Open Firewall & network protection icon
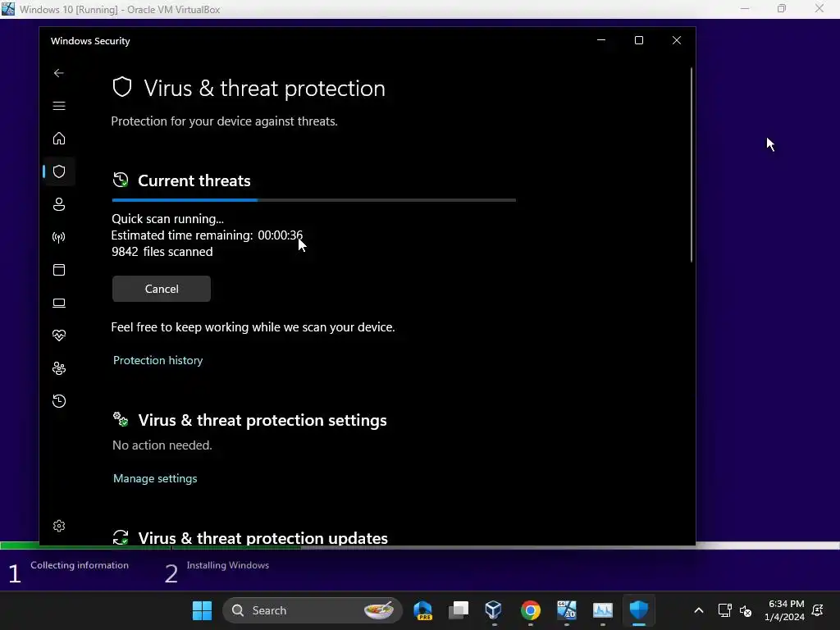Screen dimensions: 840x630 [x=59, y=237]
